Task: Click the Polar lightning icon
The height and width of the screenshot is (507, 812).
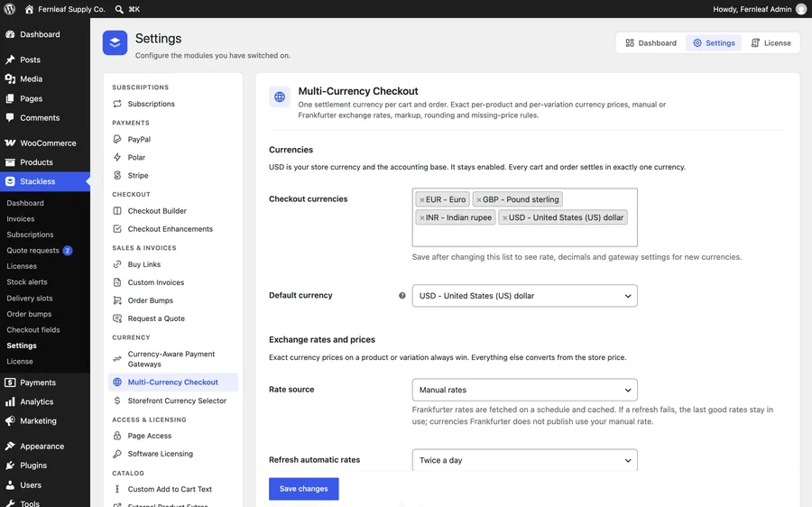Action: 117,158
